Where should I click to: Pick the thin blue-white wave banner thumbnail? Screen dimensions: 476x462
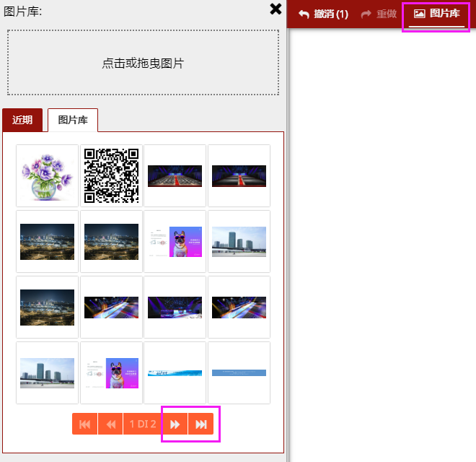175,372
